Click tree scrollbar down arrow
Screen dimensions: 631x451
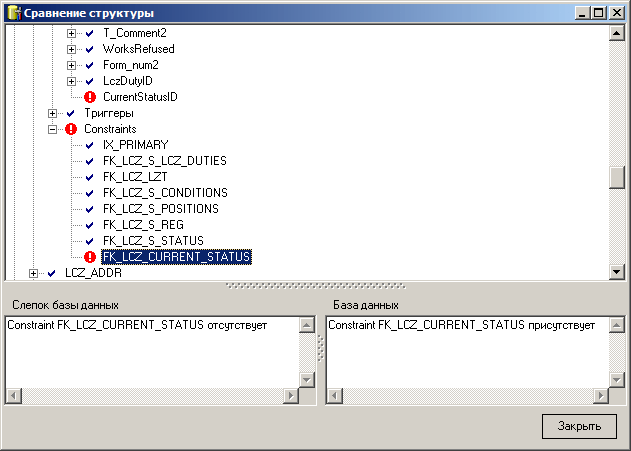click(x=617, y=272)
